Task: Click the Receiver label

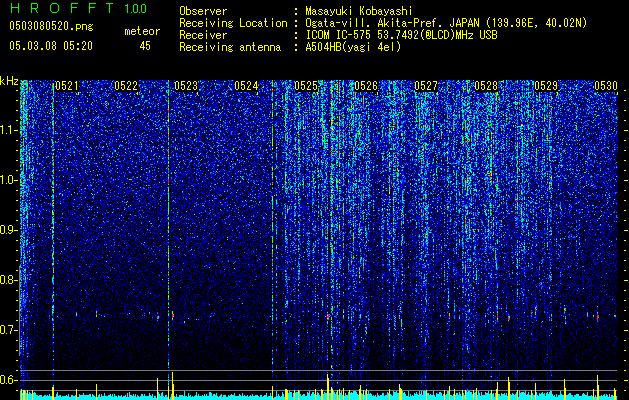Action: click(203, 35)
